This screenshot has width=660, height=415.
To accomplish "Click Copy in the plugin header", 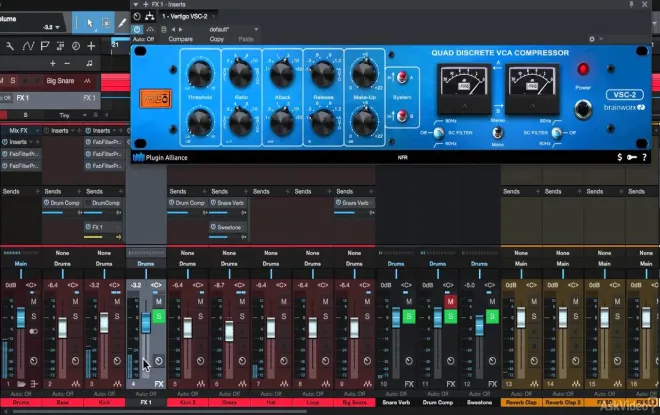I will point(217,39).
